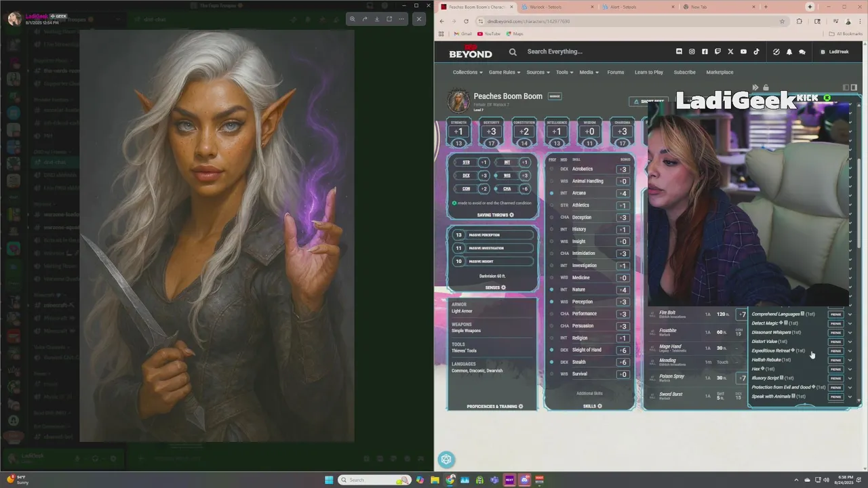The height and width of the screenshot is (488, 868).
Task: Click the search magnifier on D&D Beyond
Action: click(x=513, y=52)
